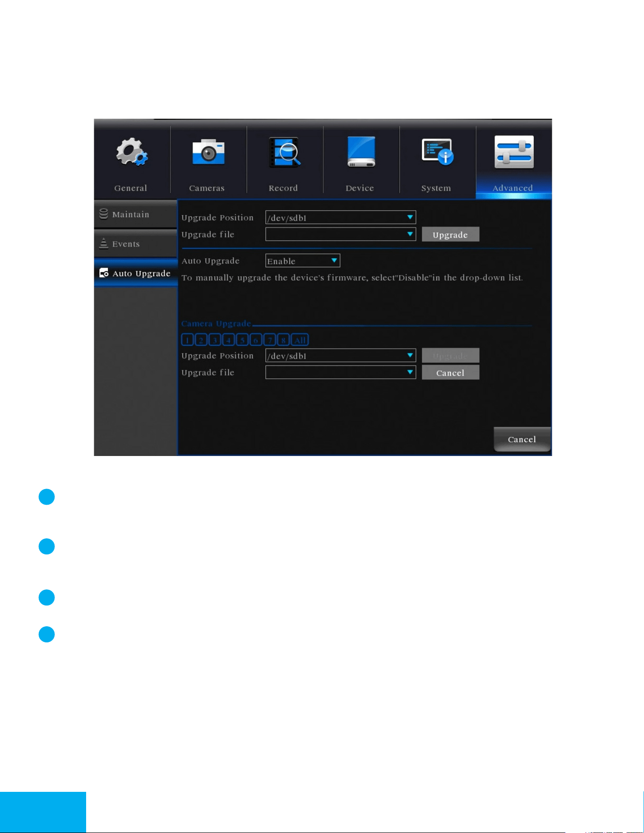
Task: Click the Camera Upgrade section heading
Action: coord(216,324)
